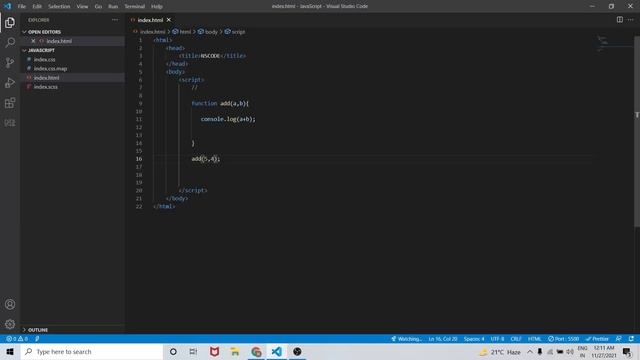Open Task View on taskbar
640x360 pixels.
[x=193, y=351]
